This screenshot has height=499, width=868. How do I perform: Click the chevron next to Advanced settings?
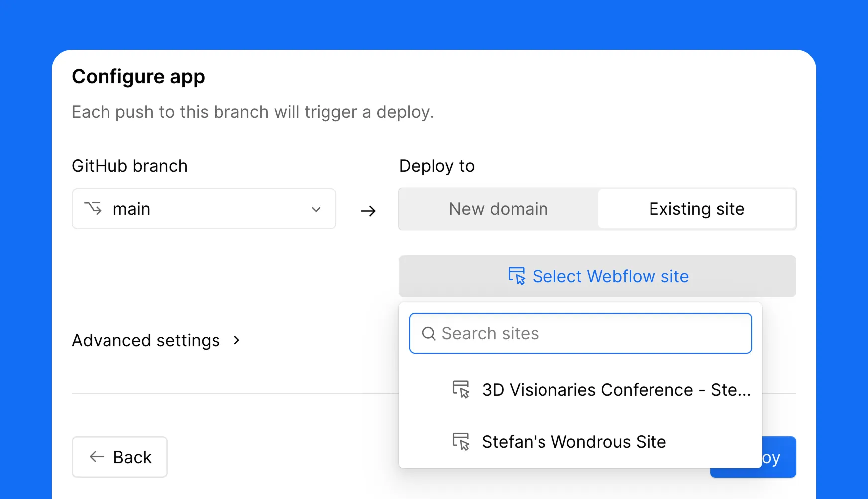(x=237, y=340)
